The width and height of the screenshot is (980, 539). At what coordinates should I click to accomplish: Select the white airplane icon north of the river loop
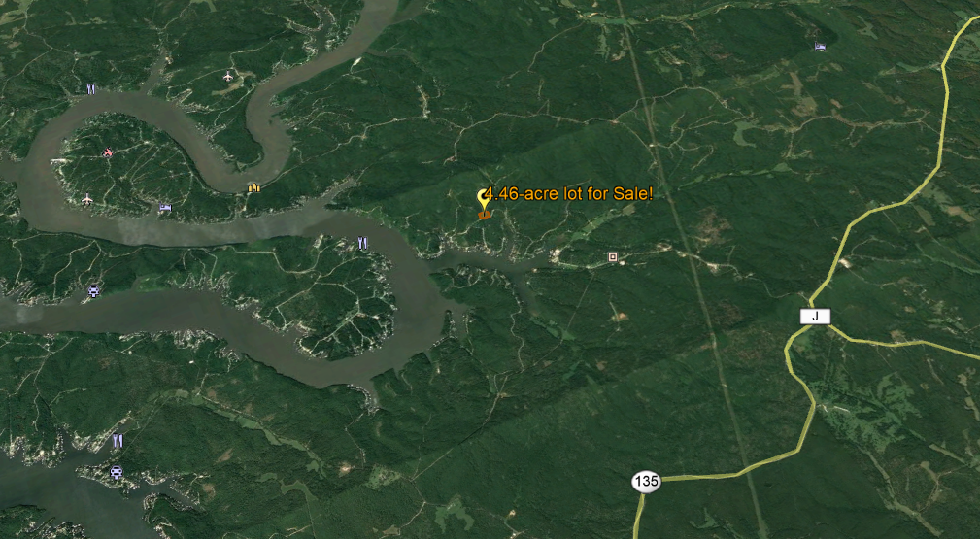(x=228, y=77)
